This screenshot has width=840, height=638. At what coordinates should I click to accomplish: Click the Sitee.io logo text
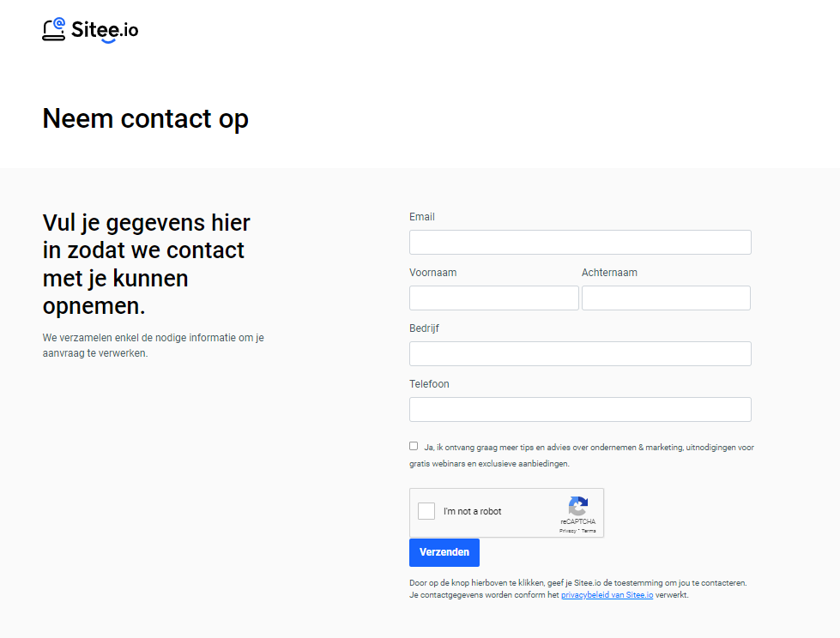pos(105,31)
